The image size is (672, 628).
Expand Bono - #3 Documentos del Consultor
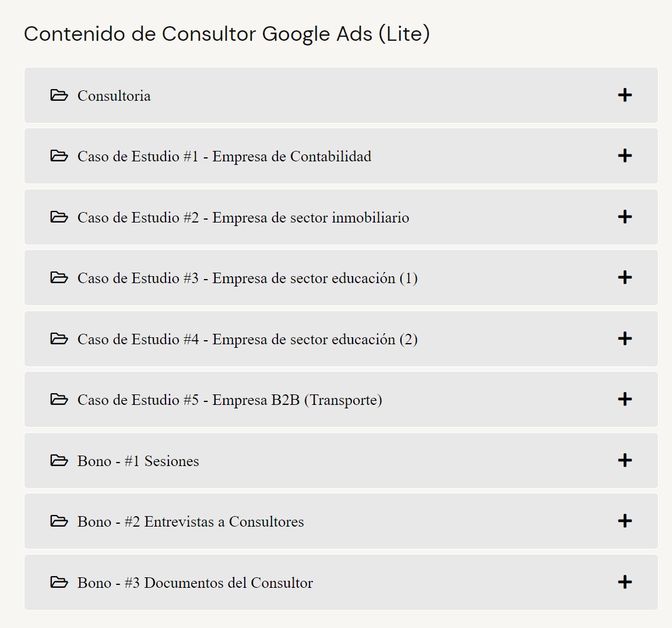624,582
